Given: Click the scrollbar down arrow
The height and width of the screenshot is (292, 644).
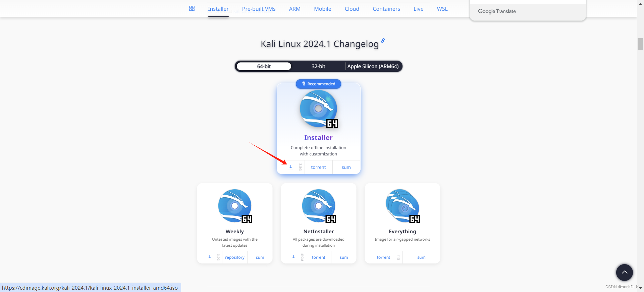Looking at the screenshot, I should click(640, 288).
